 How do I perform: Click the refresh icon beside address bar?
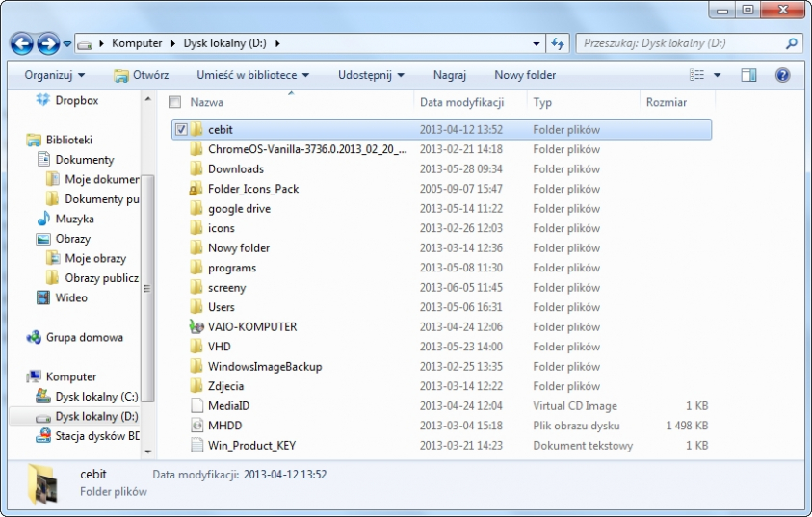[557, 43]
